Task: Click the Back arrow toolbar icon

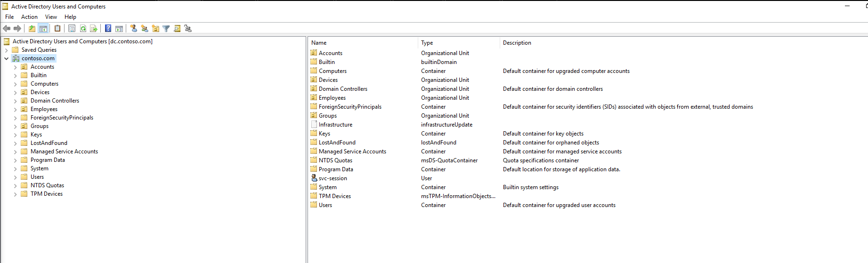Action: point(7,29)
